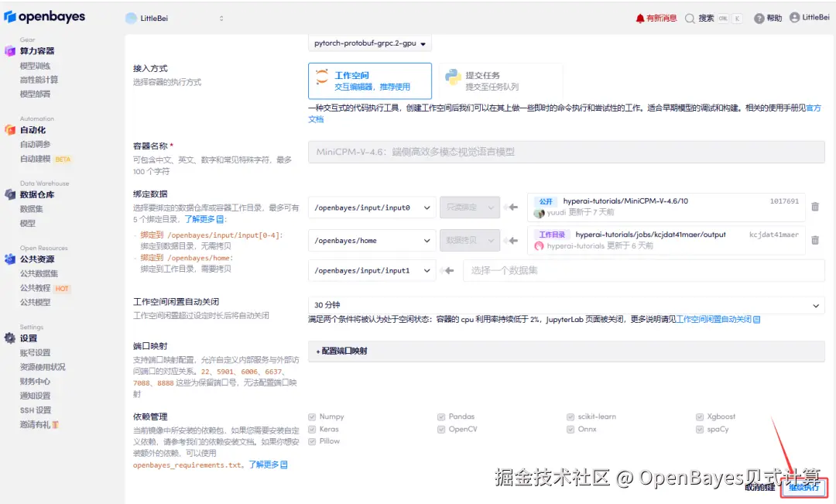Toggle the spaCy dependency checkbox
Screen dimensions: 836x504
[x=700, y=430]
